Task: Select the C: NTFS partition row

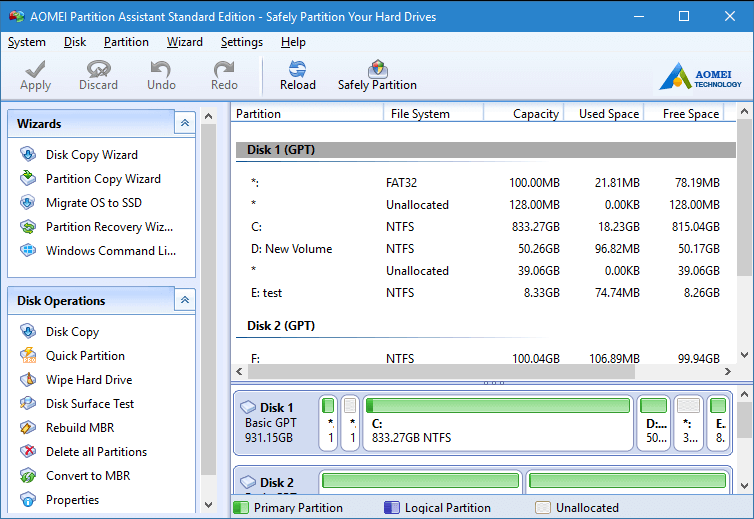Action: click(486, 227)
